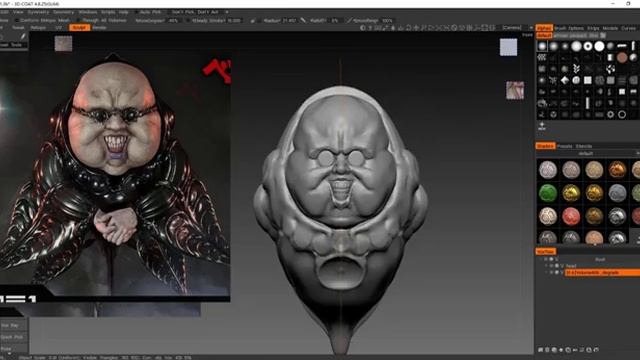Add a new alpha with plus icon
The image size is (640, 360).
[542, 125]
